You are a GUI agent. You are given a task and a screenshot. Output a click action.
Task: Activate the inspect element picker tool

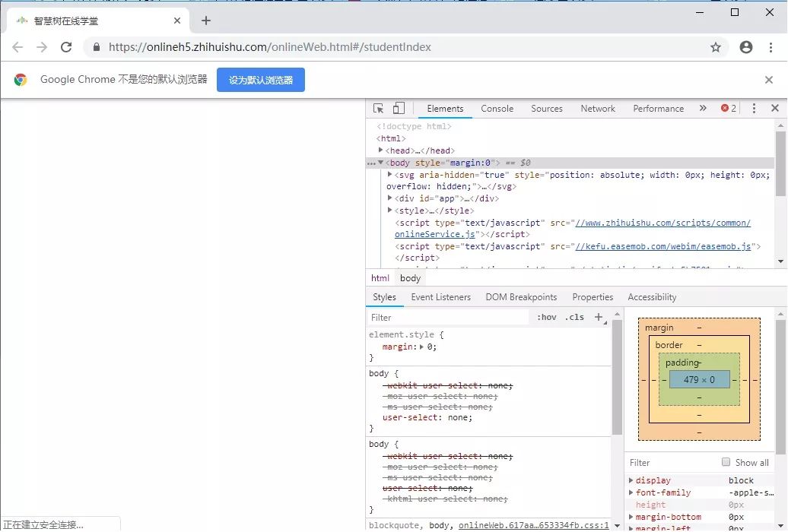tap(379, 109)
